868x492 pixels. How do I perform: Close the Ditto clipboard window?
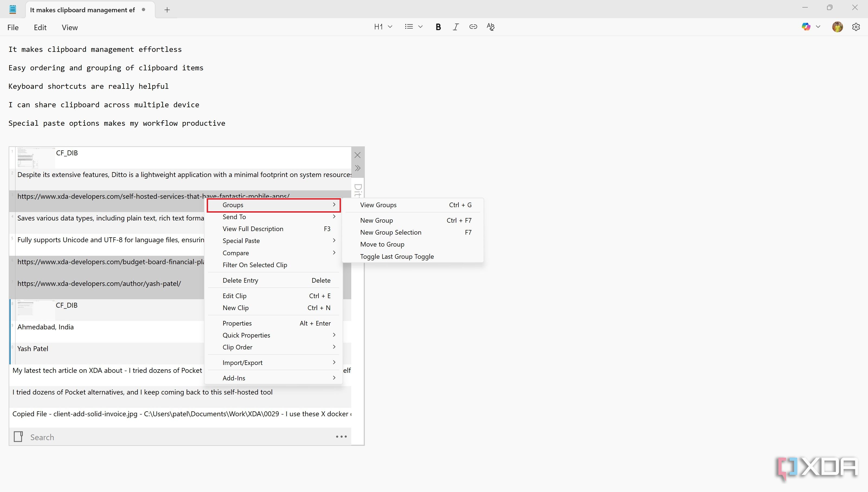(x=358, y=155)
